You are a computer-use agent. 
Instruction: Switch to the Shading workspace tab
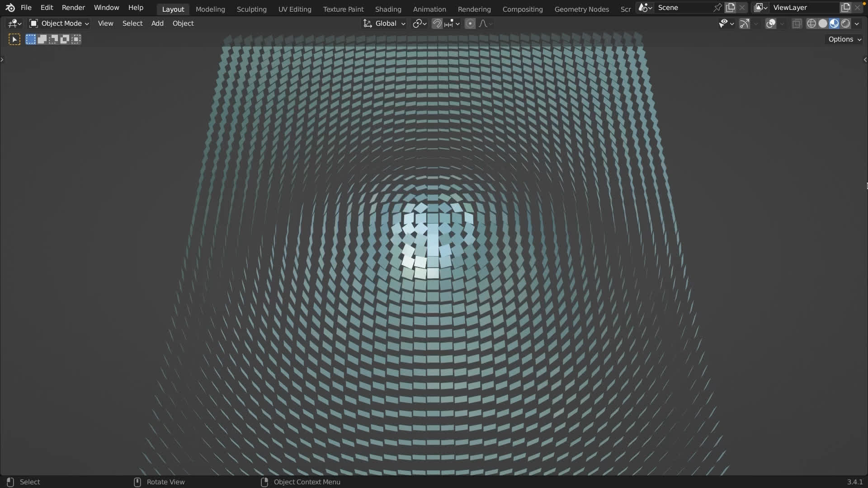(x=388, y=9)
